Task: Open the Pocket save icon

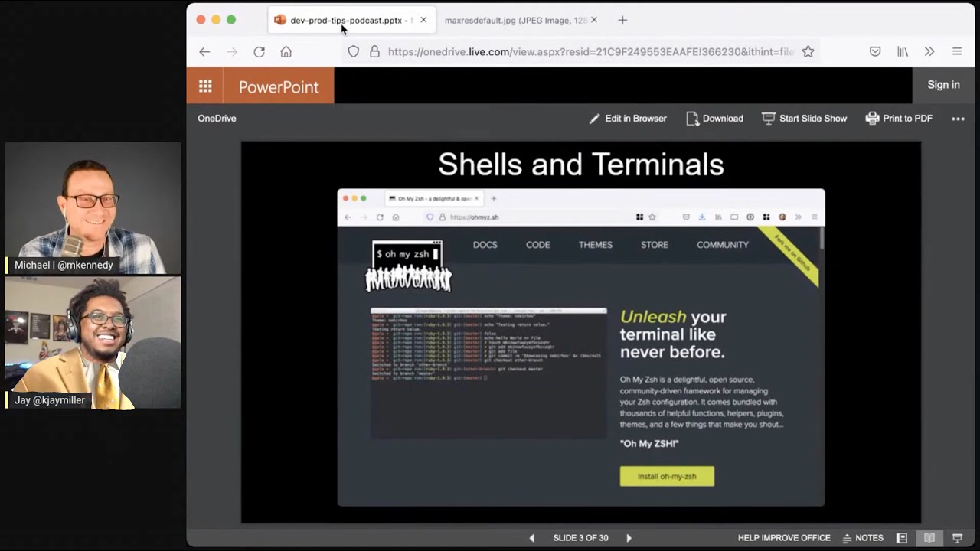Action: 875,52
